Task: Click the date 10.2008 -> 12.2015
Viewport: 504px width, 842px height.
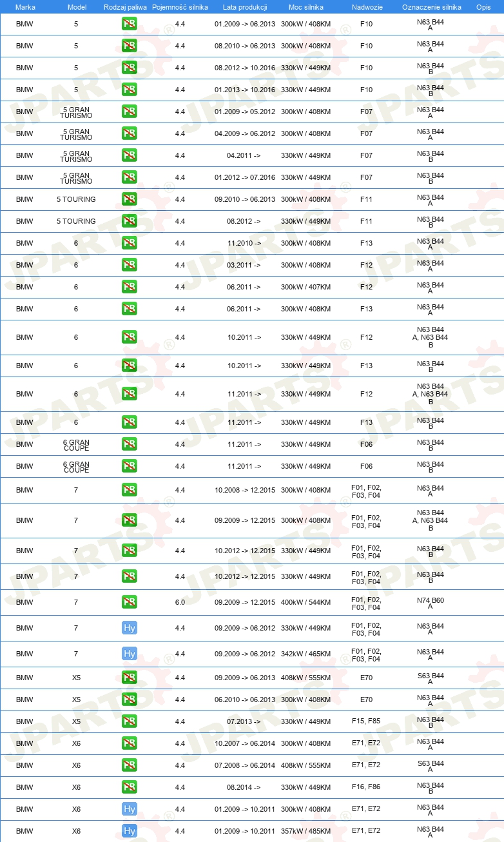Action: pos(244,490)
